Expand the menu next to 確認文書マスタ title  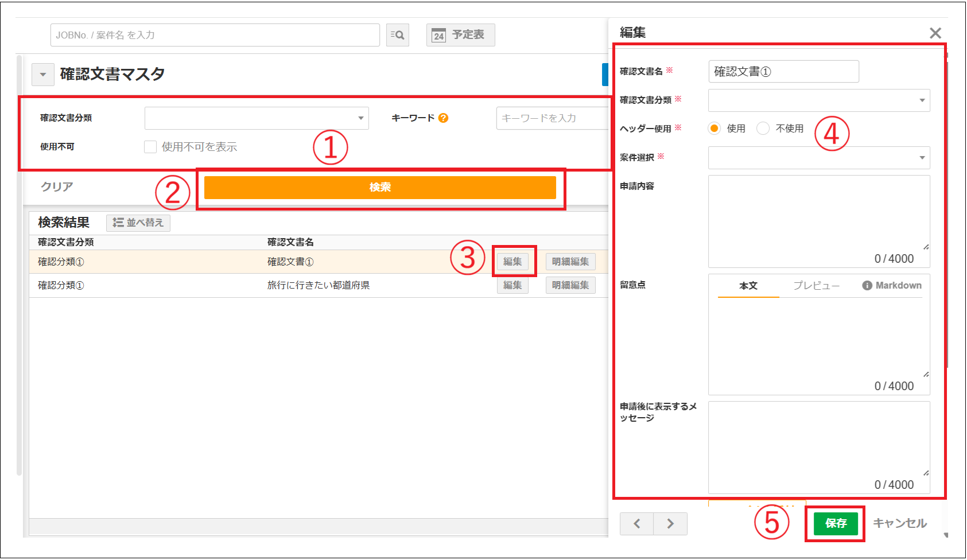[x=42, y=75]
